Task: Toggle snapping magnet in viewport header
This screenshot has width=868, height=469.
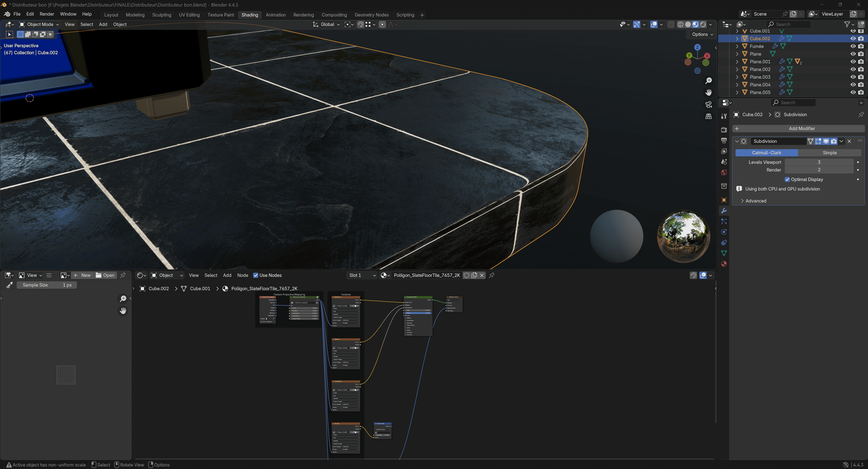Action: [x=360, y=24]
